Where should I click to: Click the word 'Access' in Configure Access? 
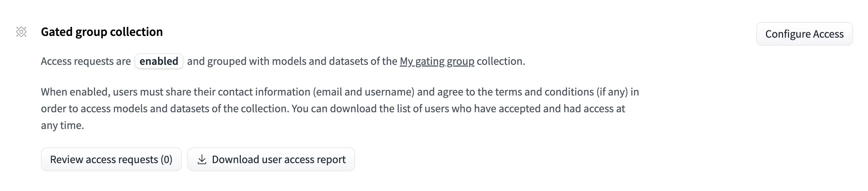pos(828,34)
